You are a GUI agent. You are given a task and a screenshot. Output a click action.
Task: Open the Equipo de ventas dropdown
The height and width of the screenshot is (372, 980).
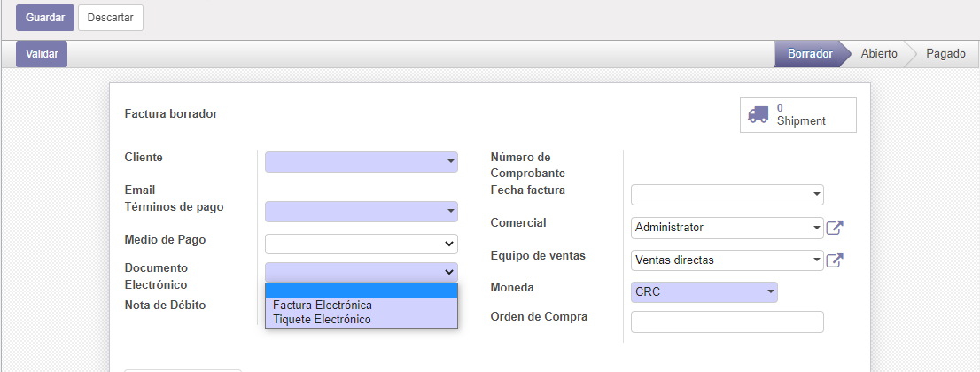pyautogui.click(x=727, y=260)
